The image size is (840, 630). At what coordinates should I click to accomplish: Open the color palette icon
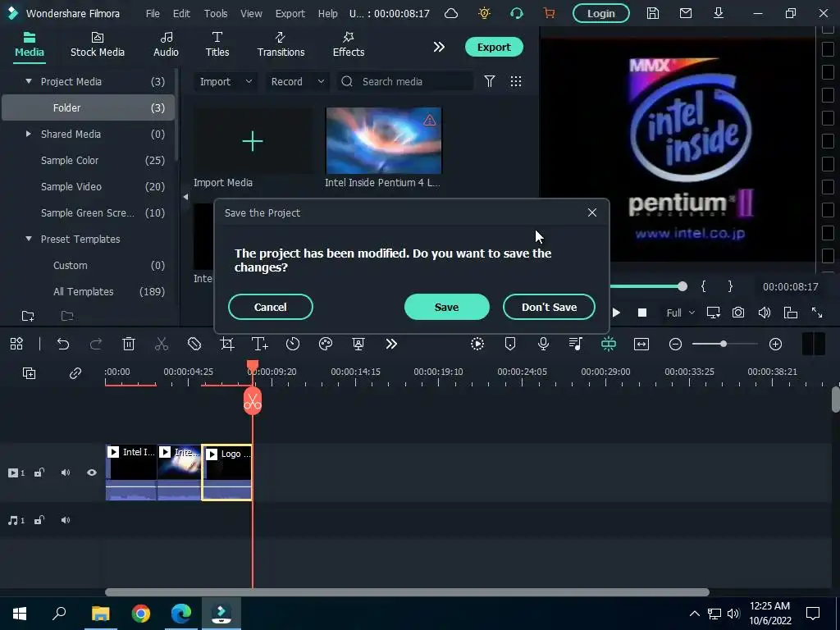[326, 344]
